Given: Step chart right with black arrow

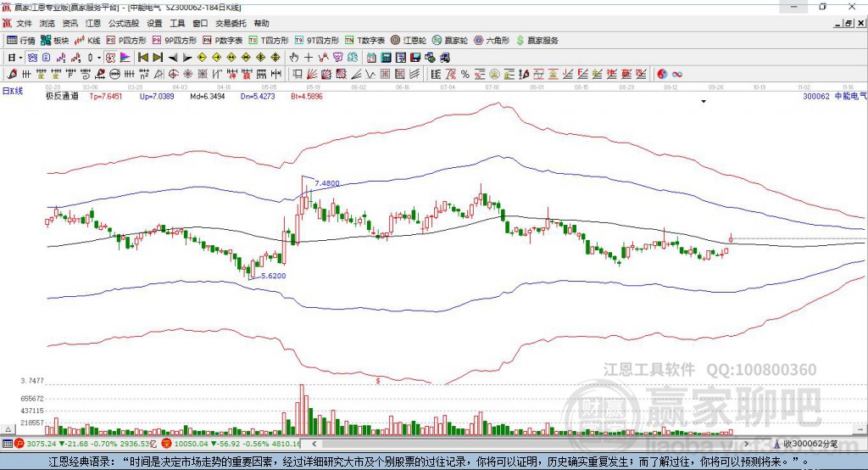Looking at the screenshot, I should [x=187, y=58].
